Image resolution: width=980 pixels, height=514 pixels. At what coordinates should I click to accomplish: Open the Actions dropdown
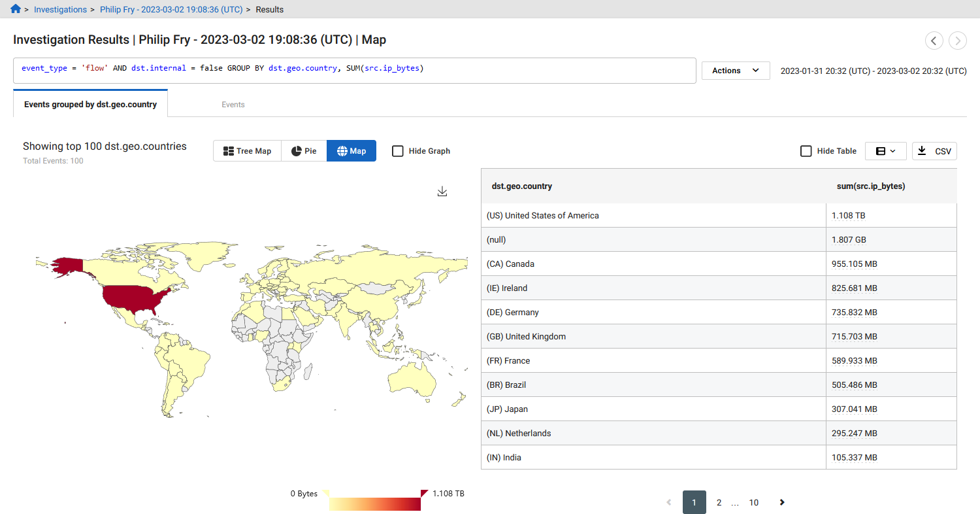(736, 70)
